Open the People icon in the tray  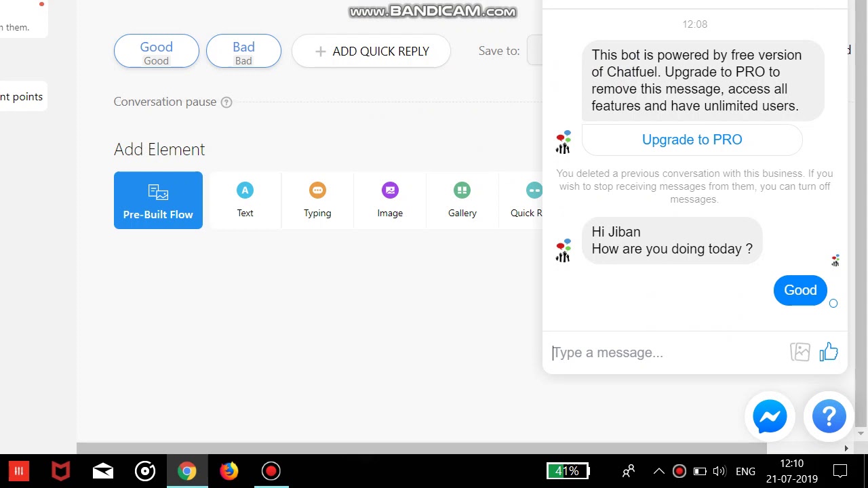(x=629, y=471)
